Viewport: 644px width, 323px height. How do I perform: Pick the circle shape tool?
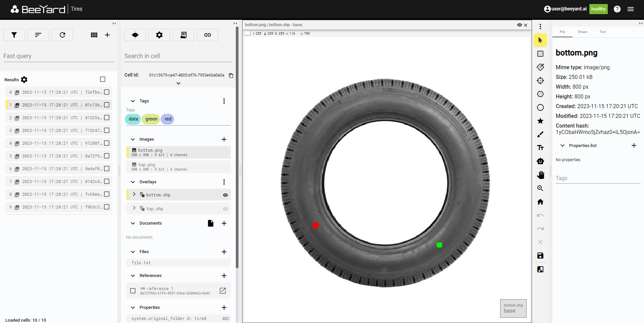click(540, 107)
